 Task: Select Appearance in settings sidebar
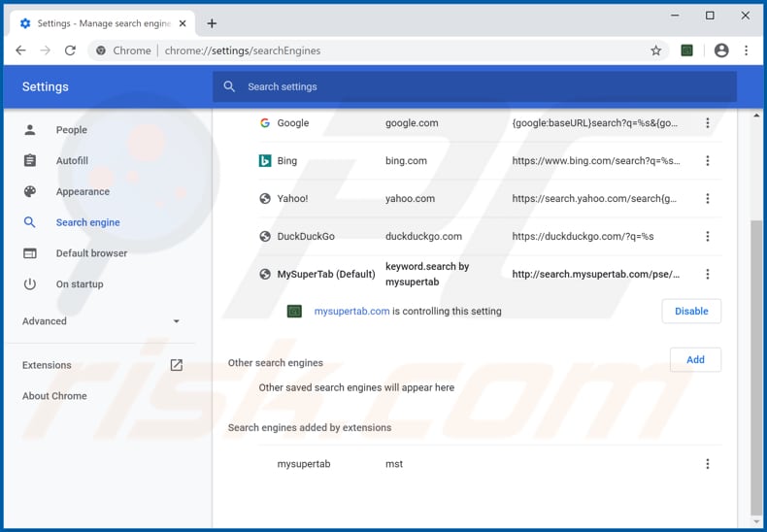(83, 191)
